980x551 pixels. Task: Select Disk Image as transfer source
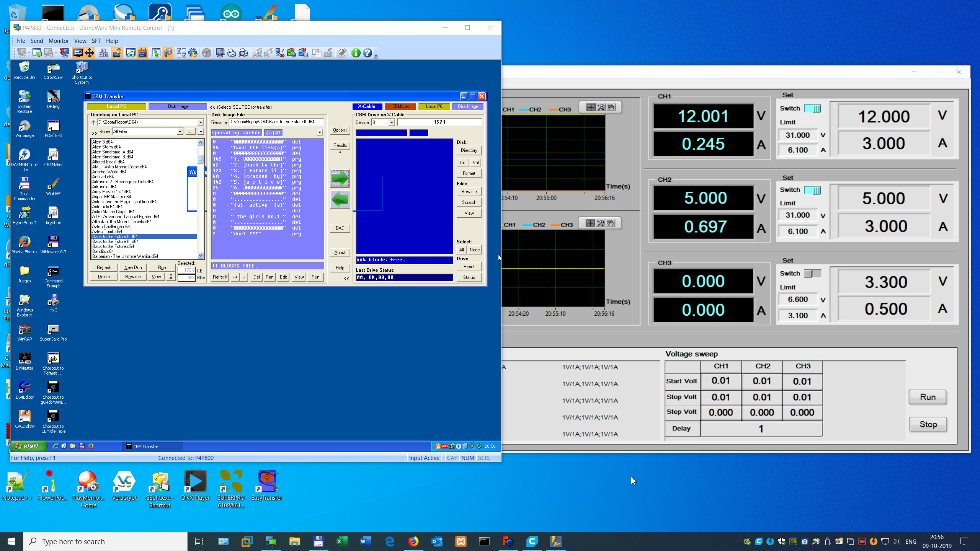tap(178, 106)
